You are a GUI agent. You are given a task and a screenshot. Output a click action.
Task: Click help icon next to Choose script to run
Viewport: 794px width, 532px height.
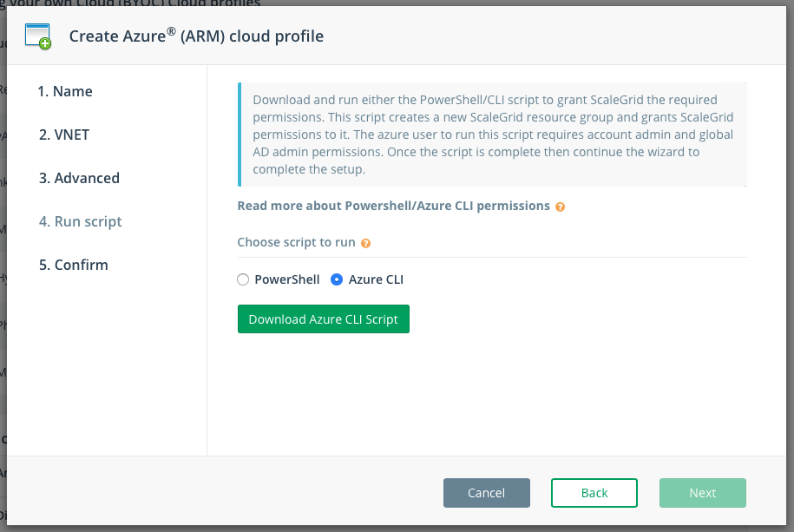[x=365, y=243]
